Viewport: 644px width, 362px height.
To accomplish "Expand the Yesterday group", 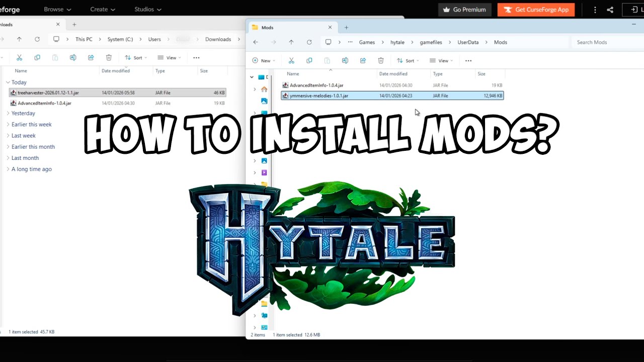I will point(8,113).
